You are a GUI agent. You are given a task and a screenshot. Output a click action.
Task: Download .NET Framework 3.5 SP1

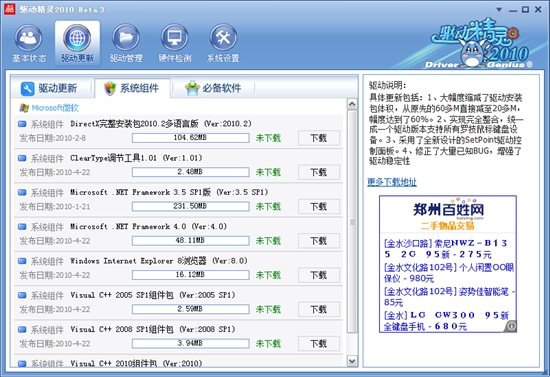tap(319, 207)
